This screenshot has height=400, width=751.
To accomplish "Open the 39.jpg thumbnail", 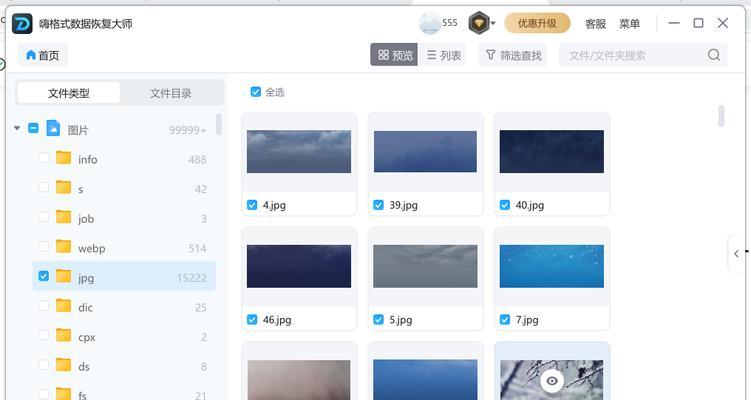I will [x=425, y=151].
